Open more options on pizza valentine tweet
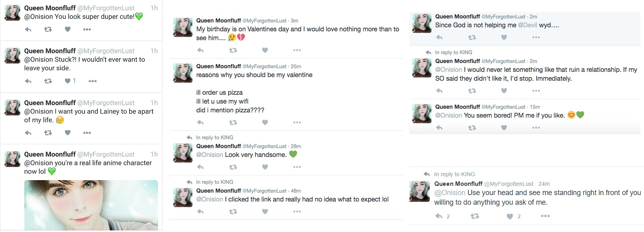Screen dimensions: 644x232 [x=297, y=122]
